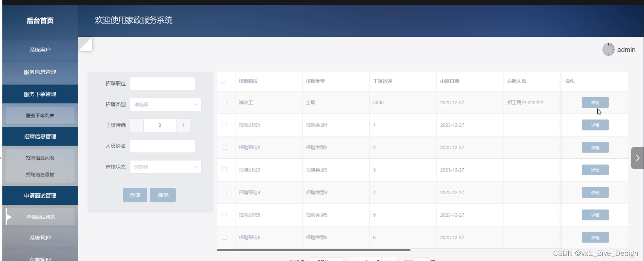Click the 清洁工 position cell

pos(246,103)
